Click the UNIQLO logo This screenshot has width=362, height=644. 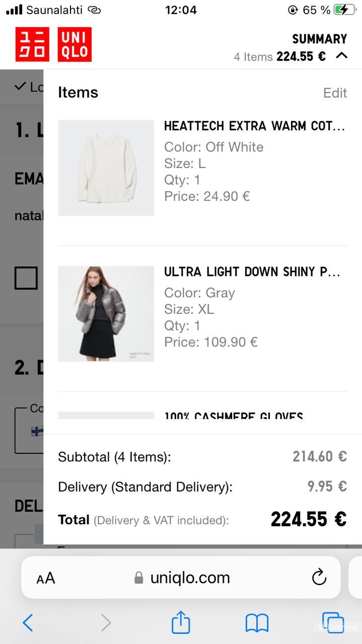point(54,44)
